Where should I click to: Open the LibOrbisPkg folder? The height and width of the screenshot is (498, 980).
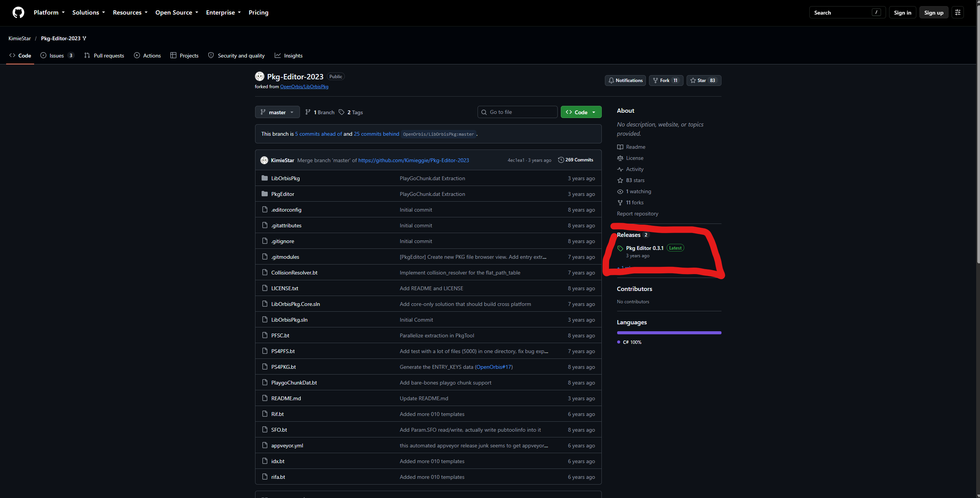point(285,178)
